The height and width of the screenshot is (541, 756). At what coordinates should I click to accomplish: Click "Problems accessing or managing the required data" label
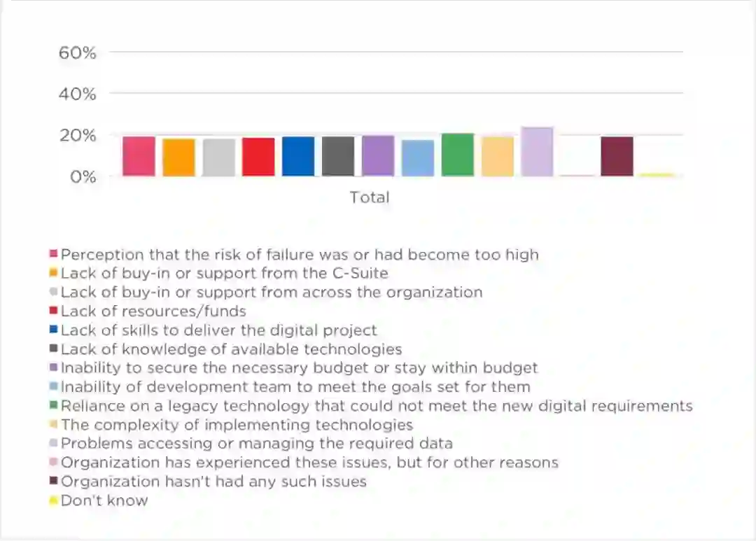tap(256, 444)
